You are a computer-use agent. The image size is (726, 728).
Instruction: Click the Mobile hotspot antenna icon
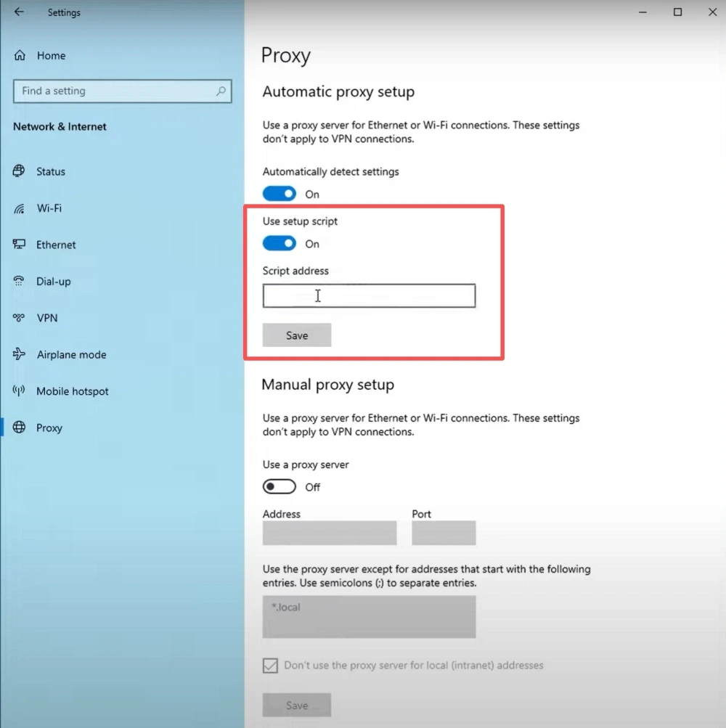coord(19,391)
